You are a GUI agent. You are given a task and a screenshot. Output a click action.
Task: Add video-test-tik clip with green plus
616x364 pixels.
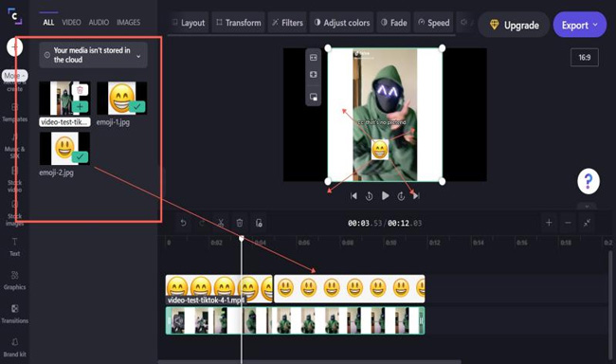coord(81,106)
